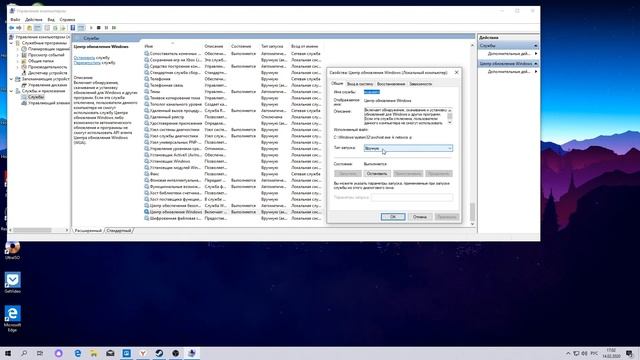Collapse Службы section in Actions pane
The width and height of the screenshot is (640, 360).
[x=536, y=46]
